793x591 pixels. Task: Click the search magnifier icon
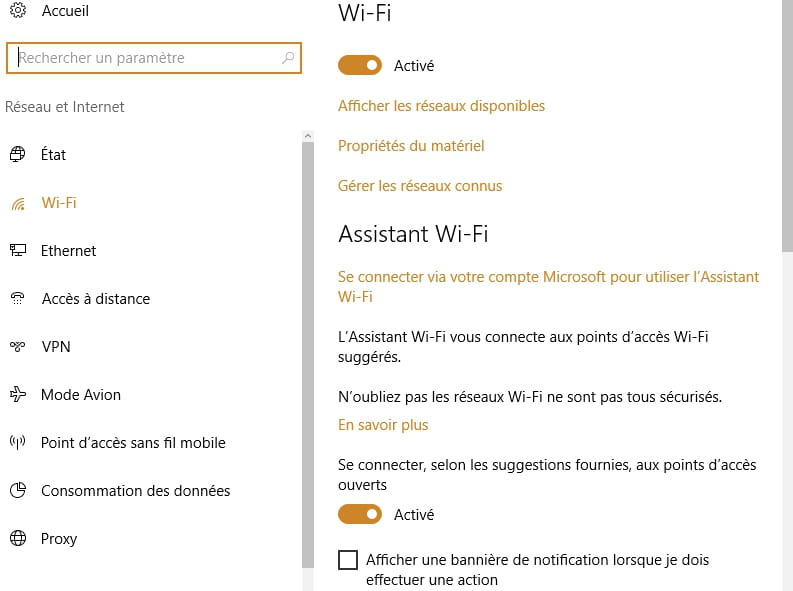pos(288,58)
